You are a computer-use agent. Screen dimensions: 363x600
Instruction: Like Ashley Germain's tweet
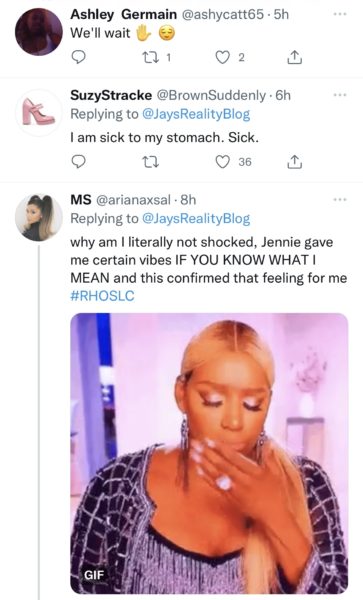[222, 57]
